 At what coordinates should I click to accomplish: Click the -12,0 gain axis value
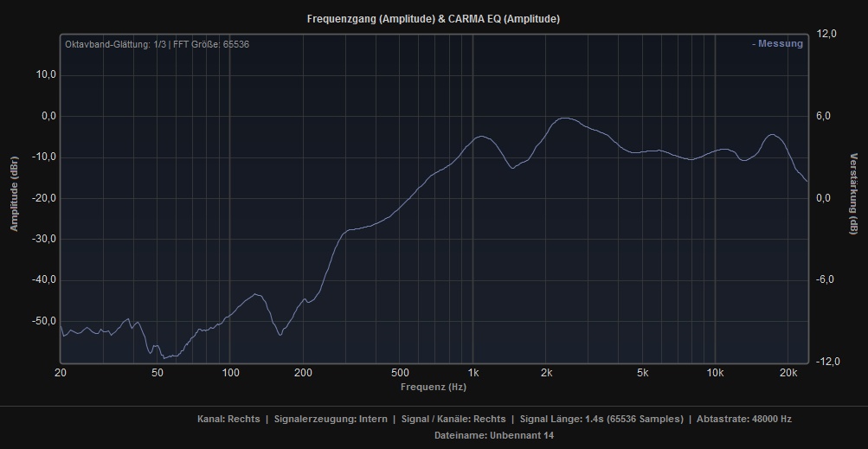point(826,362)
